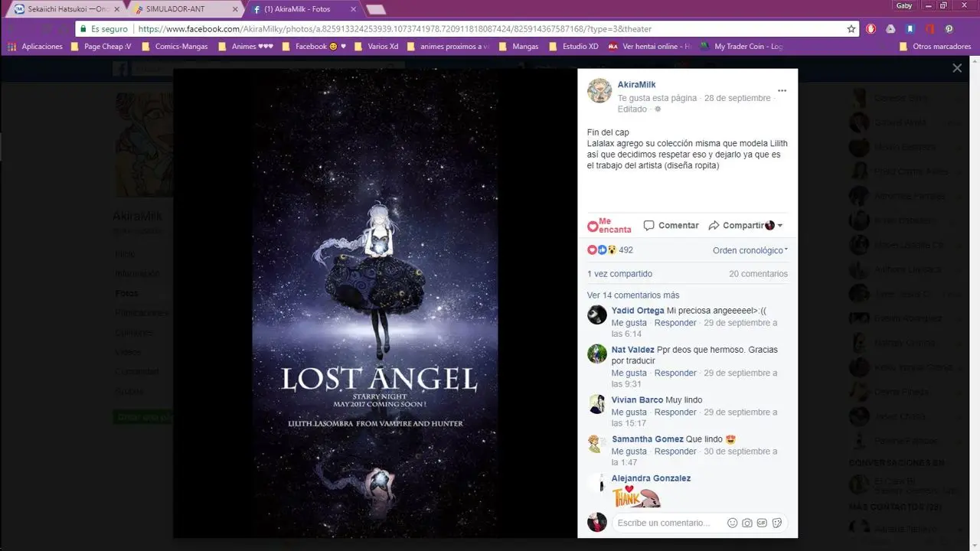Open the Facebook bookmark folder
The width and height of the screenshot is (980, 551).
(314, 46)
